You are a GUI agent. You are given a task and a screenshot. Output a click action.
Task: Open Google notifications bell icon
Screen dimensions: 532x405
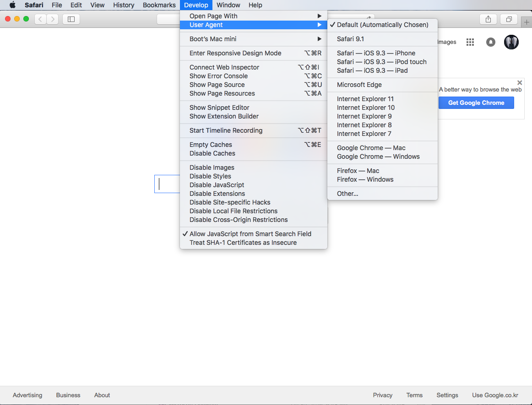491,42
